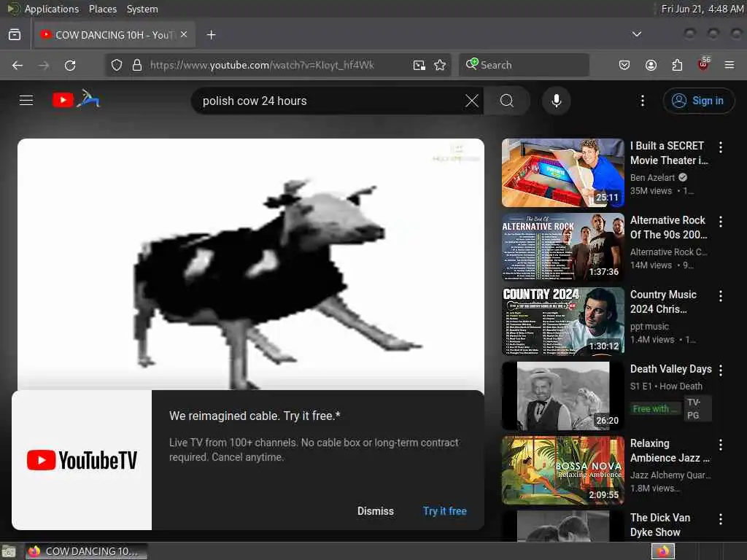Viewport: 747px width, 560px height.
Task: Click the ppt music channel name
Action: (x=649, y=327)
